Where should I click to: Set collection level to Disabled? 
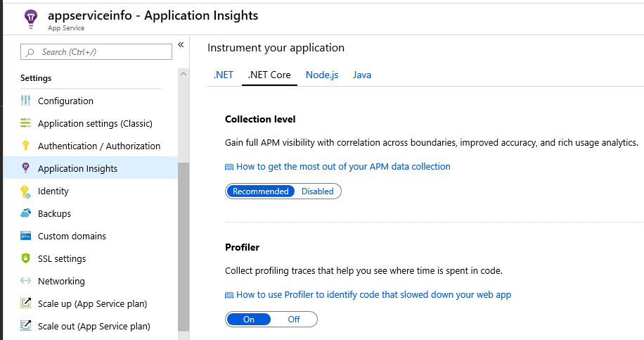(318, 191)
